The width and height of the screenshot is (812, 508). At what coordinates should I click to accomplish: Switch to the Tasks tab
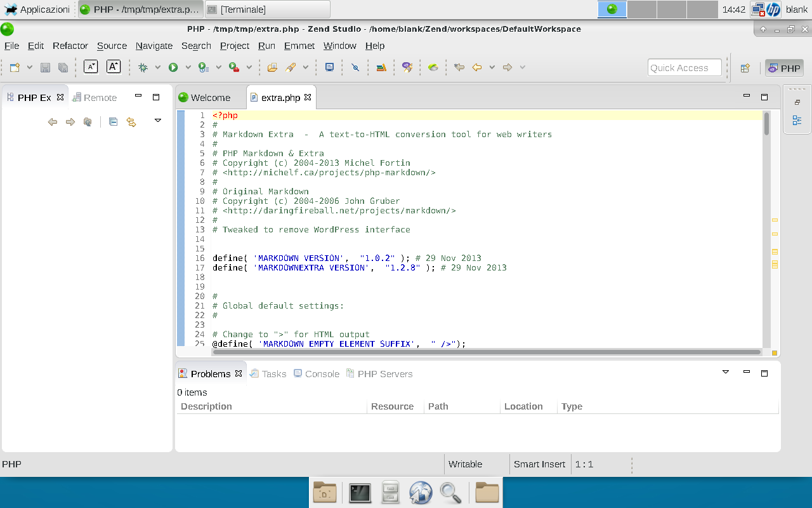tap(268, 373)
